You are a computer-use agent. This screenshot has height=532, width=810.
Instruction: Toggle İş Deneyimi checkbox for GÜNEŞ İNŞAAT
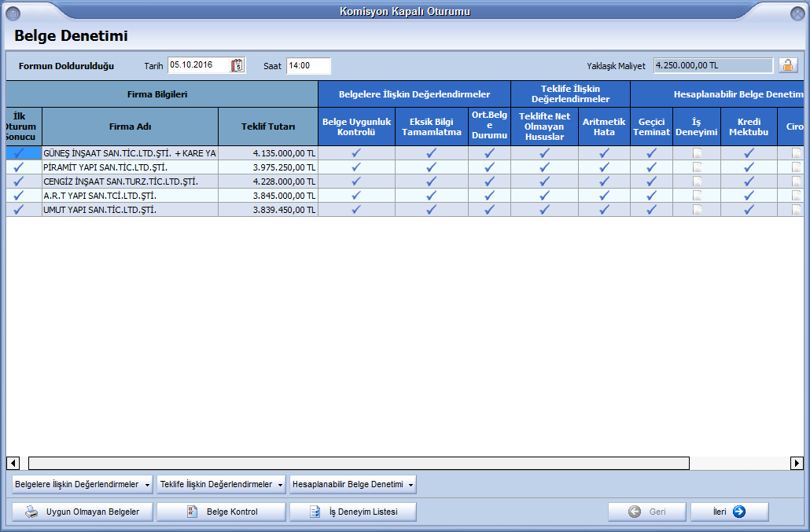[697, 153]
